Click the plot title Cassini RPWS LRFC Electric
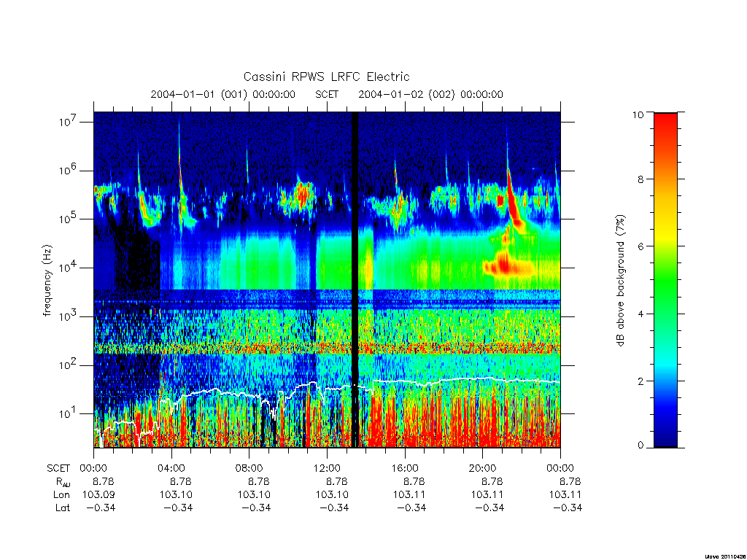The image size is (747, 560). [x=326, y=77]
